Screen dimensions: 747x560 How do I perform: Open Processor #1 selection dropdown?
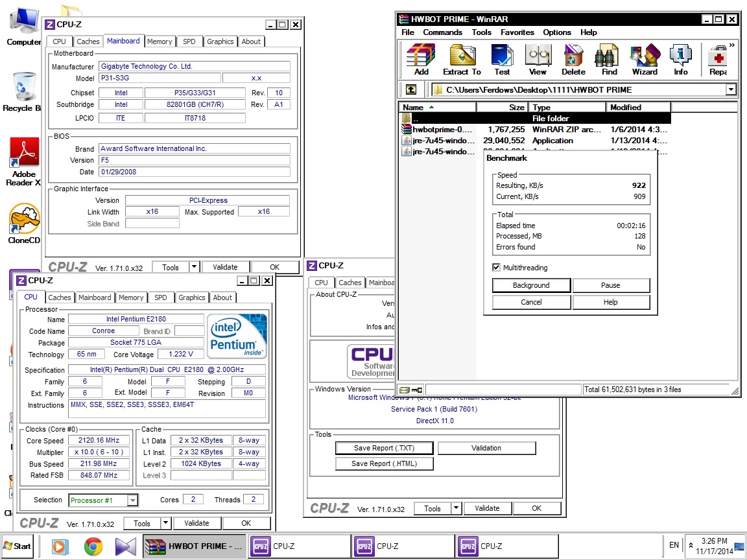tap(132, 500)
